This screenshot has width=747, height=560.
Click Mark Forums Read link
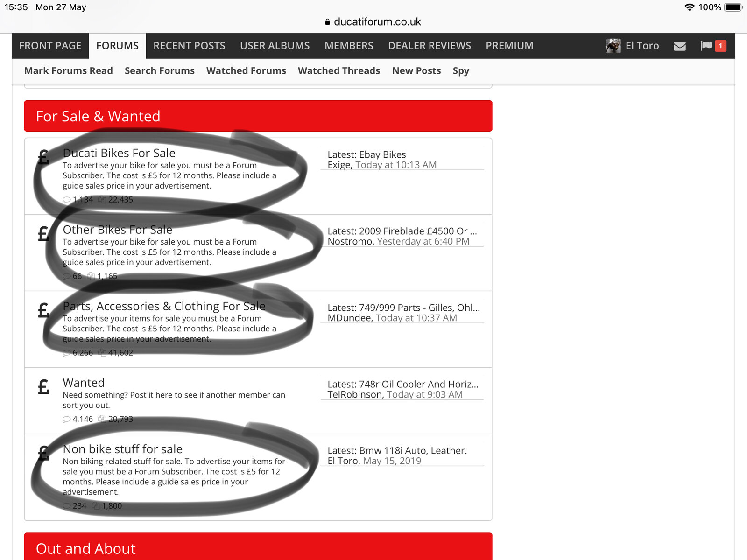[68, 71]
